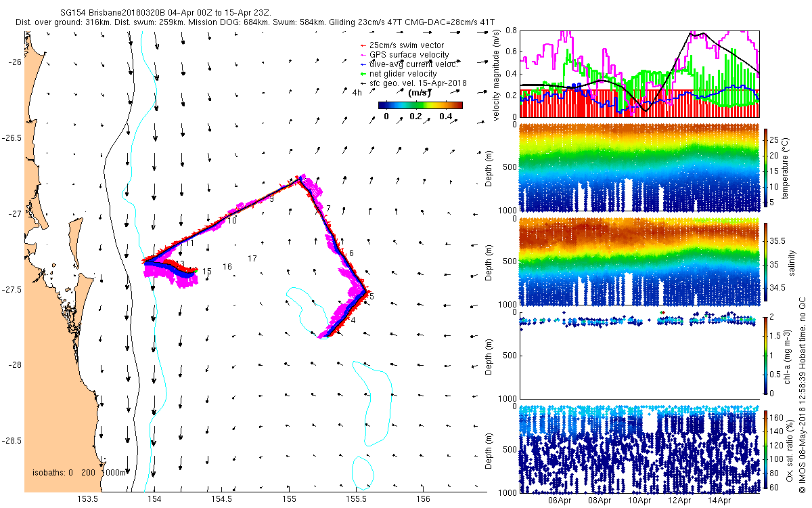Select the 'dive-avg current veloc.' legend entry

[x=409, y=64]
